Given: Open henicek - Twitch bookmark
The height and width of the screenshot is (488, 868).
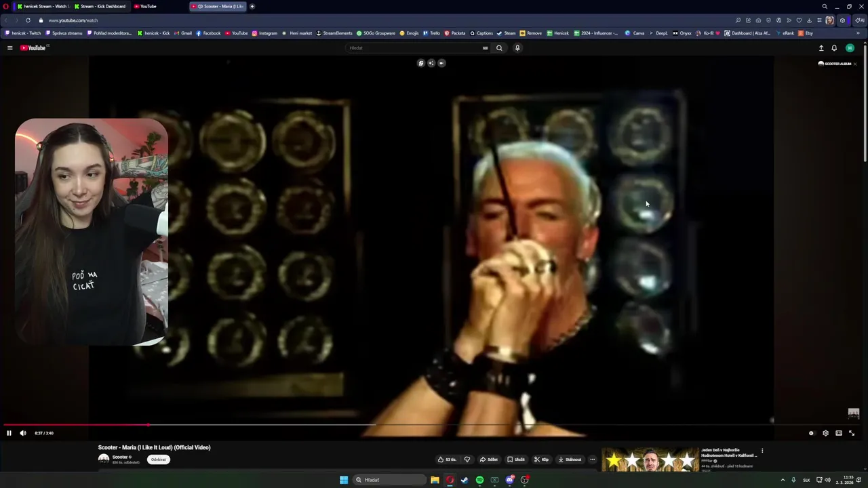Looking at the screenshot, I should point(23,33).
